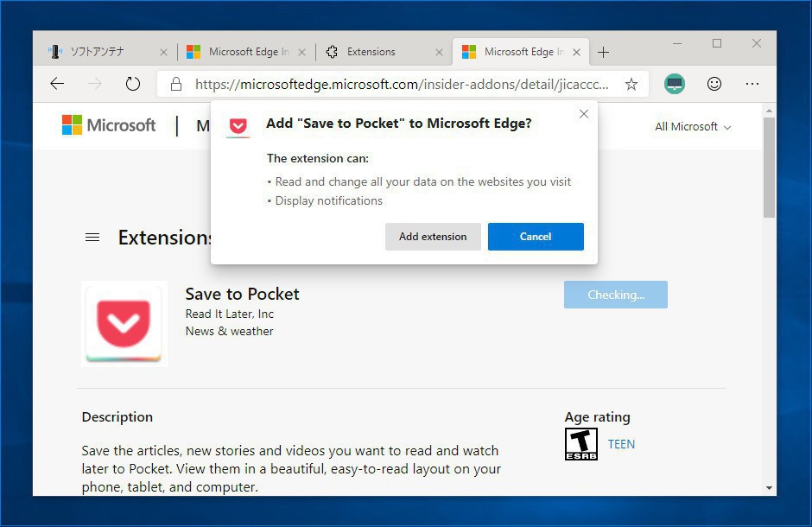Open a new tab with plus button
This screenshot has height=527, width=812.
coord(603,53)
